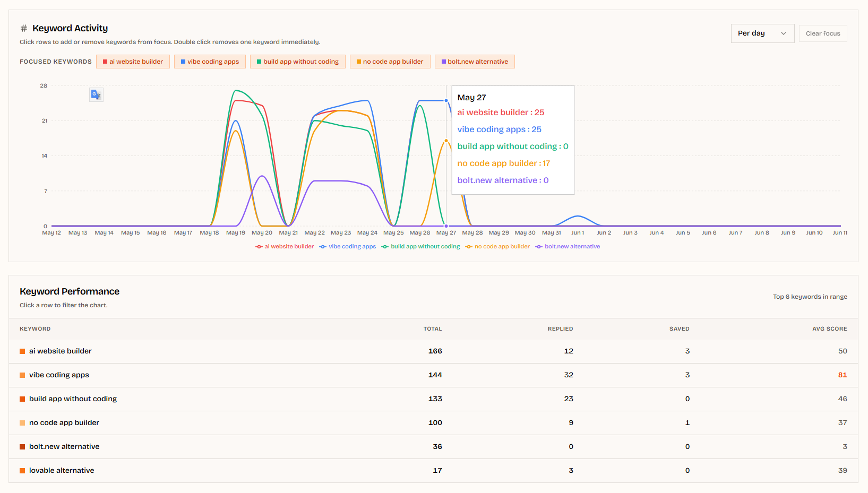Screen dimensions: 868x493
Task: Click the orange data point at May 27
Action: 446,141
